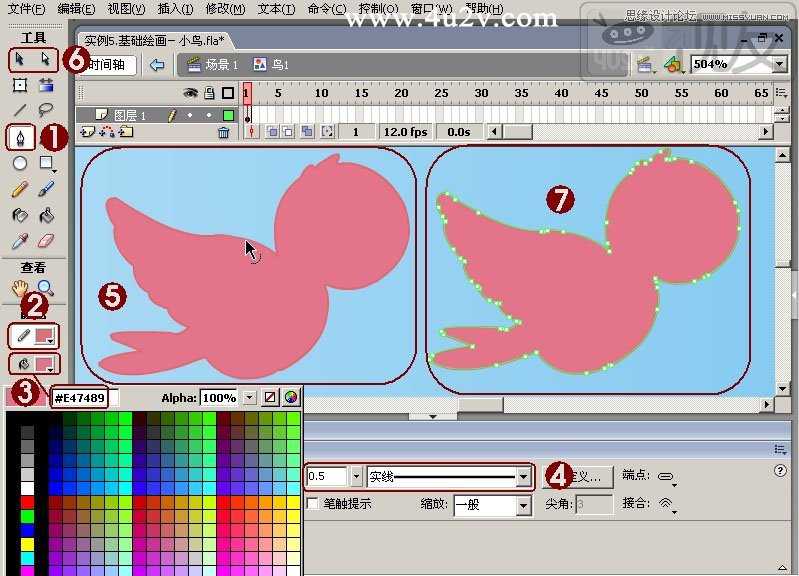Select the Pencil tool

tap(19, 190)
